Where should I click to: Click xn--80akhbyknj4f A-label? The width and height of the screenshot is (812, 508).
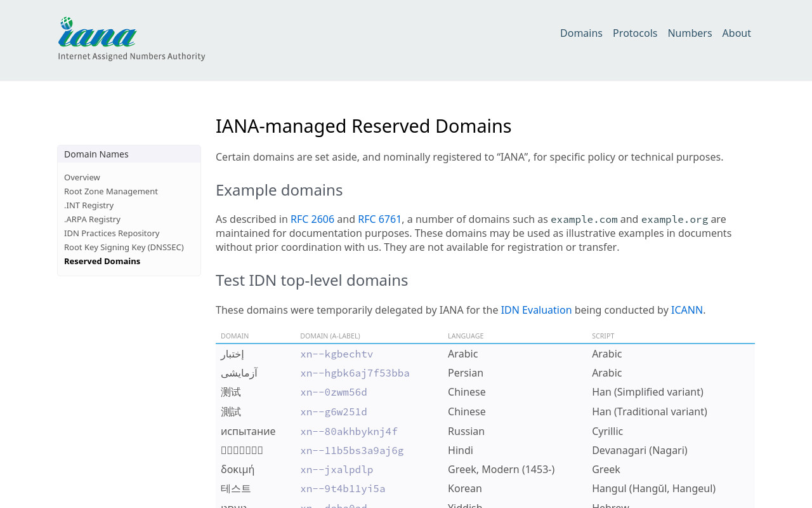pyautogui.click(x=349, y=431)
